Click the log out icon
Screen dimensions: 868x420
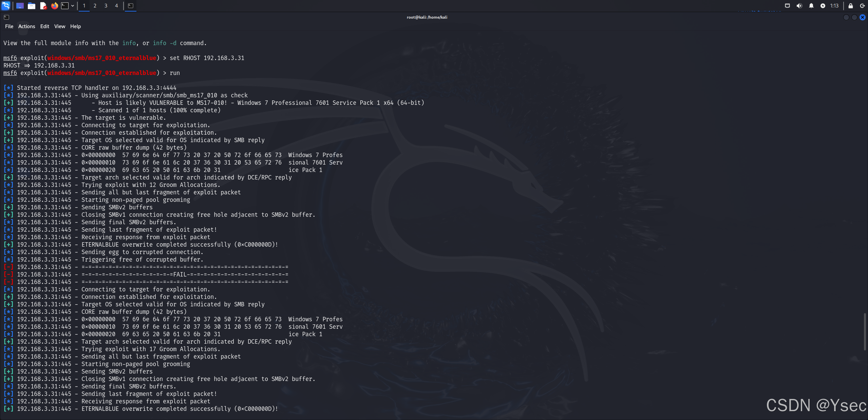862,6
